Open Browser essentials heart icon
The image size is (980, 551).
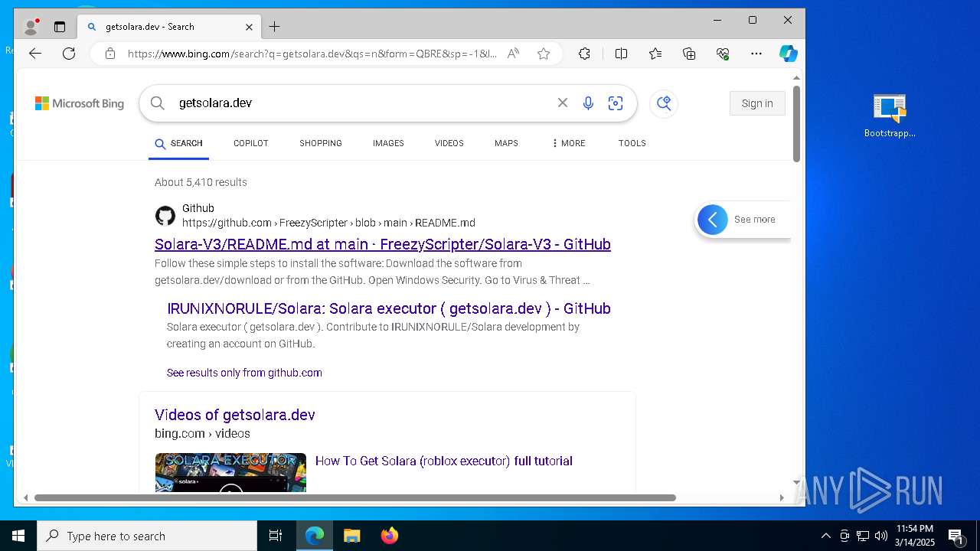pos(723,54)
